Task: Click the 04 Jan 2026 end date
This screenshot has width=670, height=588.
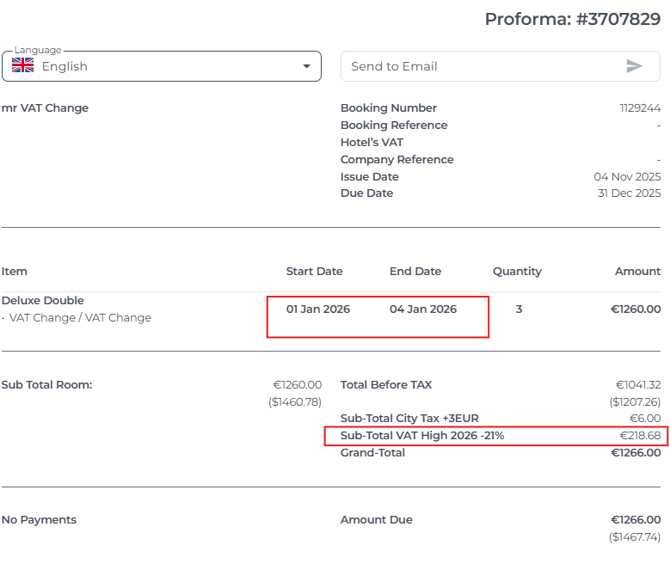Action: pyautogui.click(x=423, y=309)
